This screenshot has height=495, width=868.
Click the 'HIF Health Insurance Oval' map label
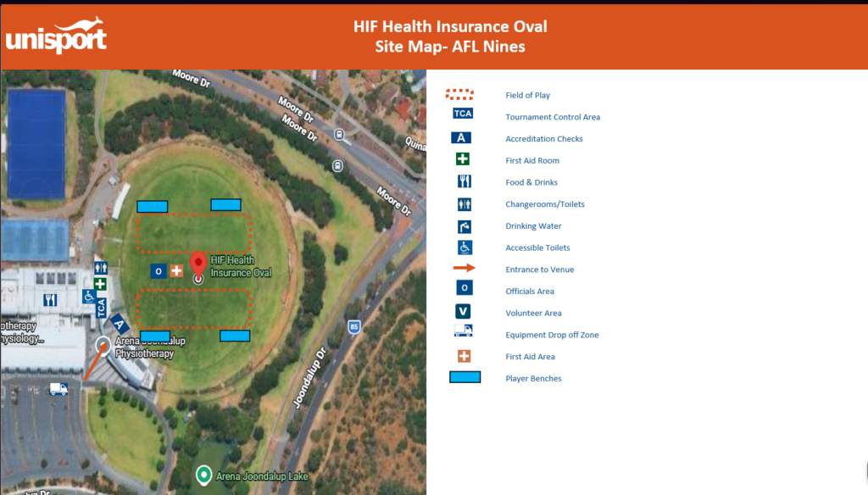(241, 266)
